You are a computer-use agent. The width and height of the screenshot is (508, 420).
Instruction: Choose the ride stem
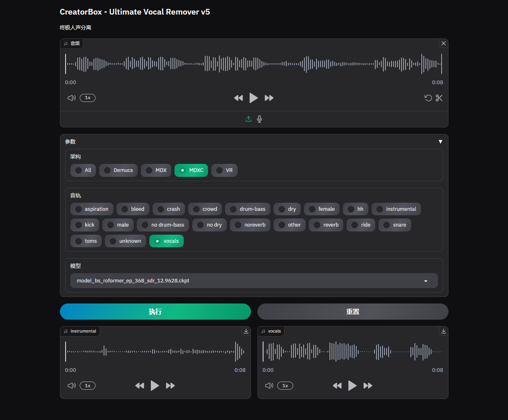pyautogui.click(x=361, y=225)
